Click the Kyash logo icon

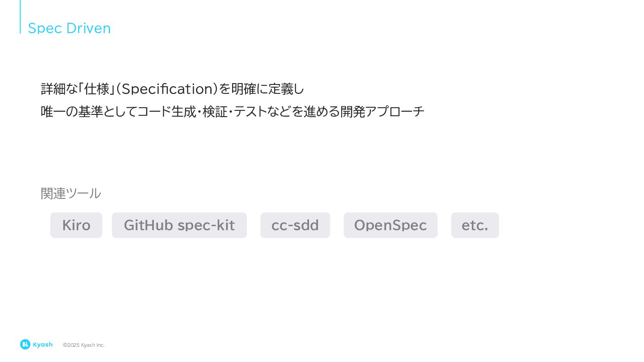tap(25, 344)
